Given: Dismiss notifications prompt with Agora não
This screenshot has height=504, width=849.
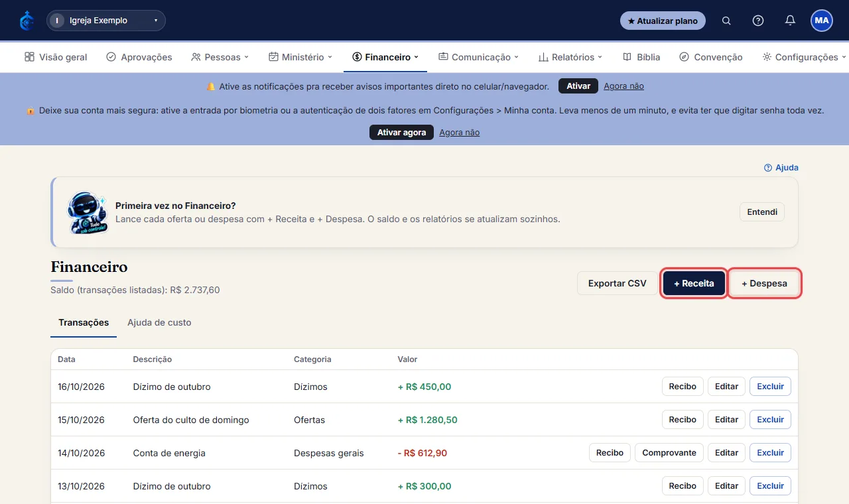Looking at the screenshot, I should (623, 86).
